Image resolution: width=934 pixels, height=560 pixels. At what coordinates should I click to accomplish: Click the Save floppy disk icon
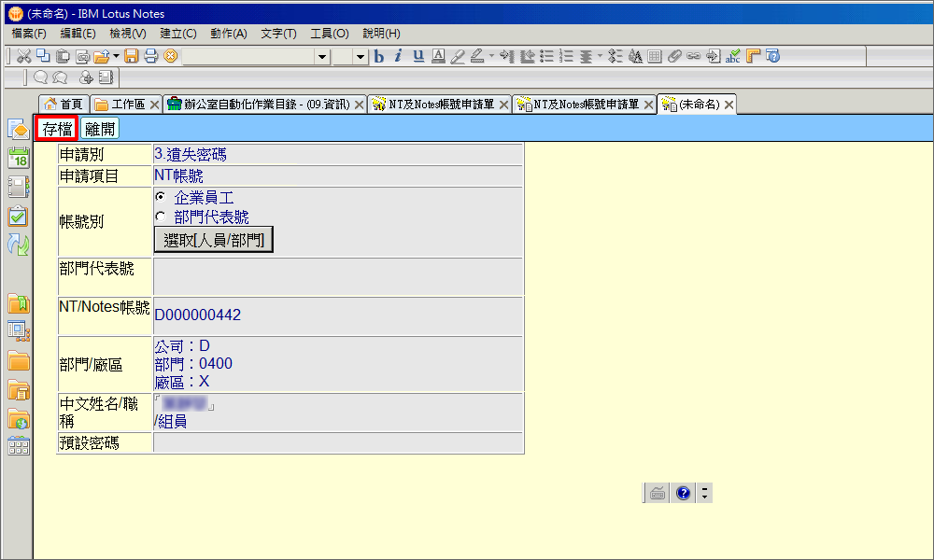(132, 56)
